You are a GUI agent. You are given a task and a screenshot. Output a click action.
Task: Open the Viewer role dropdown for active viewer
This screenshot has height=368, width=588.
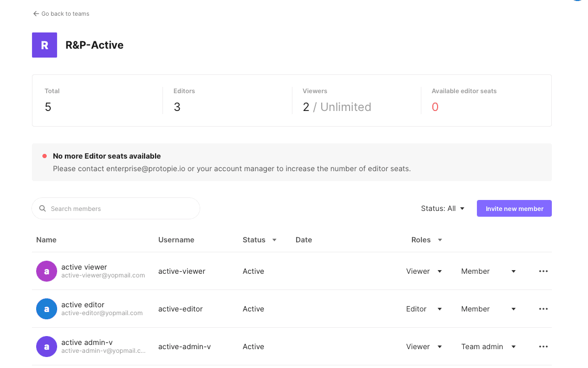(423, 271)
